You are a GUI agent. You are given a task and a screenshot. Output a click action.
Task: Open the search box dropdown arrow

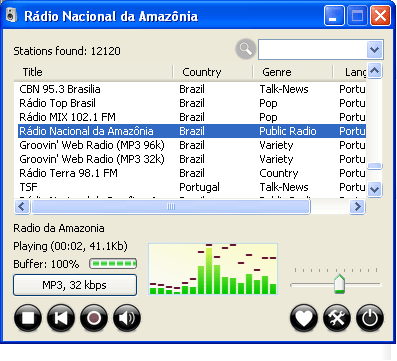[x=375, y=50]
